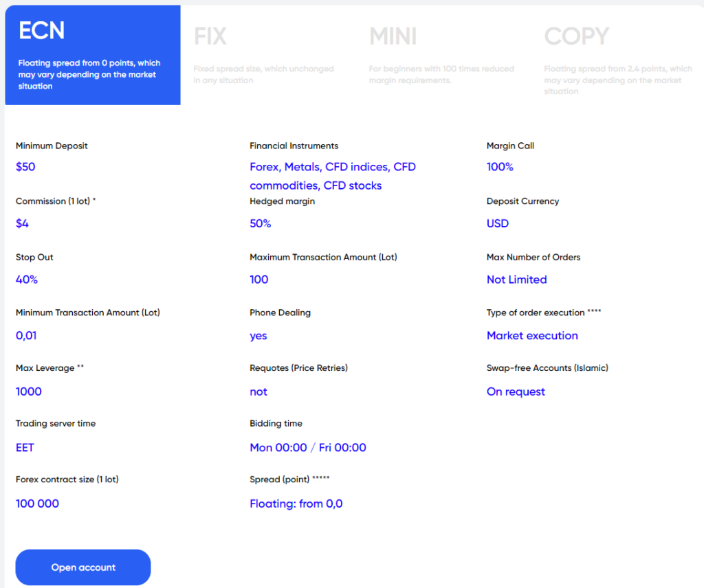Click the Market execution value

tap(532, 336)
